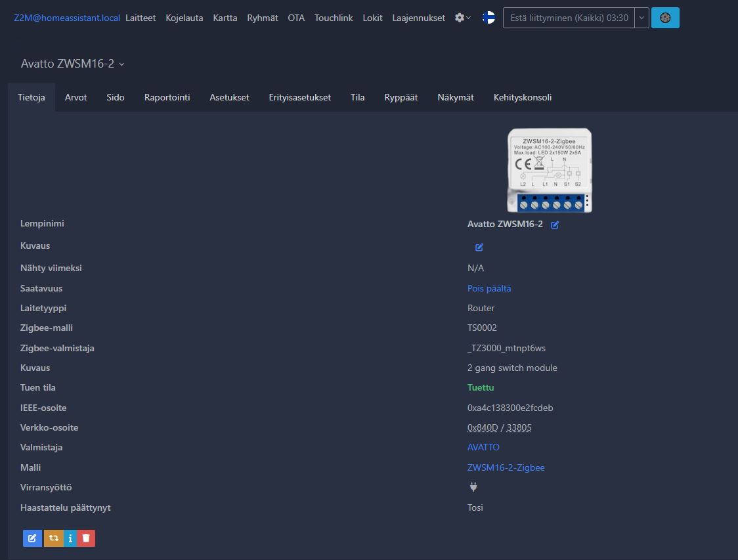Click the red delete device button
The image size is (738, 560).
coord(86,538)
